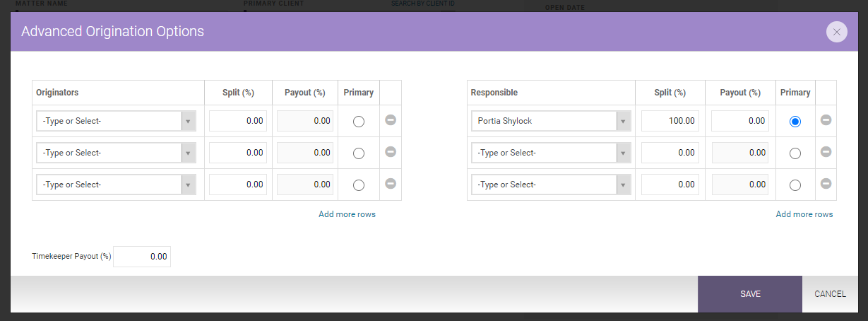Close the Advanced Origination Options dialog

836,32
